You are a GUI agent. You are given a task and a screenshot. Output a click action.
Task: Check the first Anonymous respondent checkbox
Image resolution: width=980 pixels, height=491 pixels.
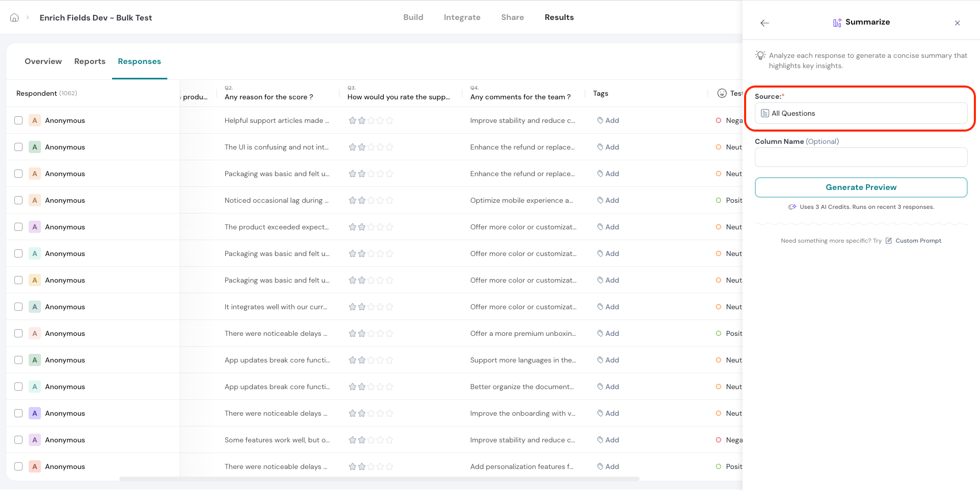pyautogui.click(x=18, y=120)
